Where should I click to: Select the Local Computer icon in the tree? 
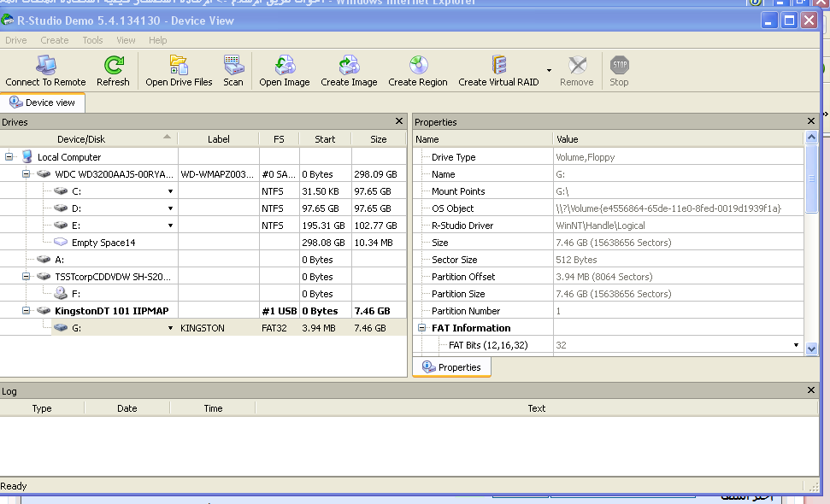pyautogui.click(x=27, y=156)
